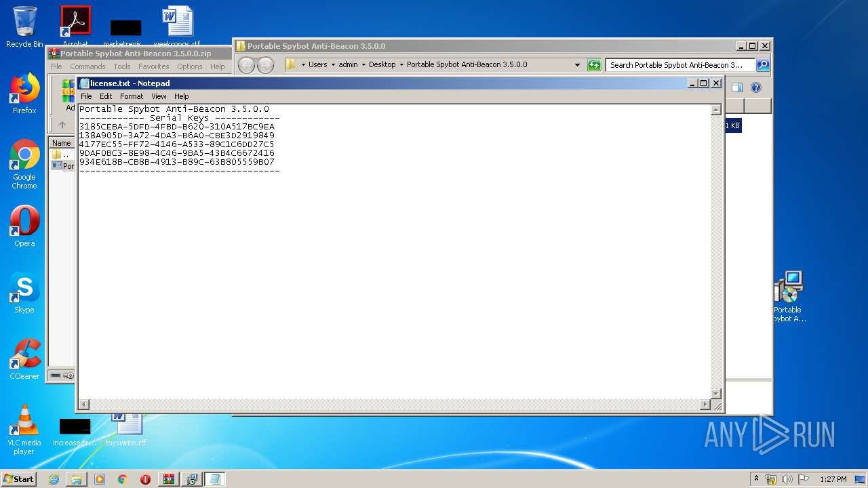Click Explorer help question mark icon

756,87
